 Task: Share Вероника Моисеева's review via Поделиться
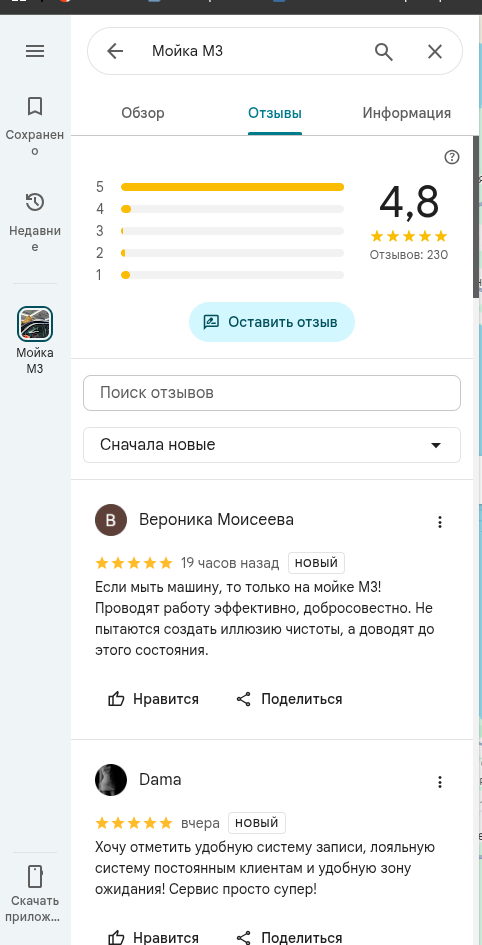[289, 699]
